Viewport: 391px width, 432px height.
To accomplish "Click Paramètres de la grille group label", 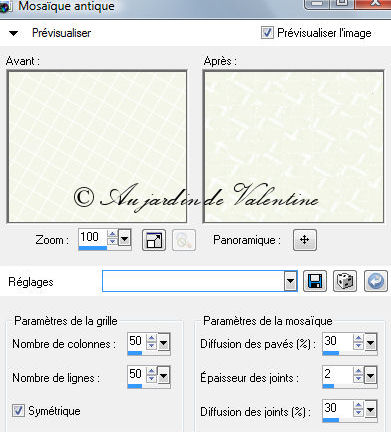I will click(66, 321).
